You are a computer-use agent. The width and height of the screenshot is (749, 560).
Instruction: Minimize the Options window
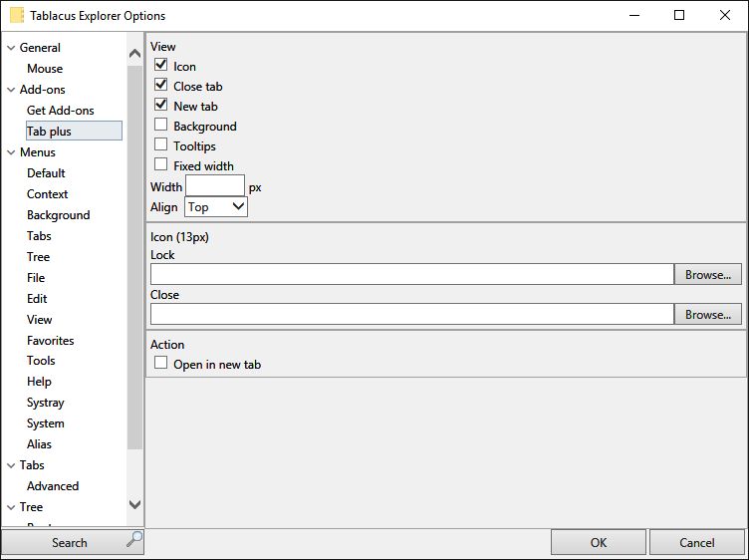click(x=634, y=15)
